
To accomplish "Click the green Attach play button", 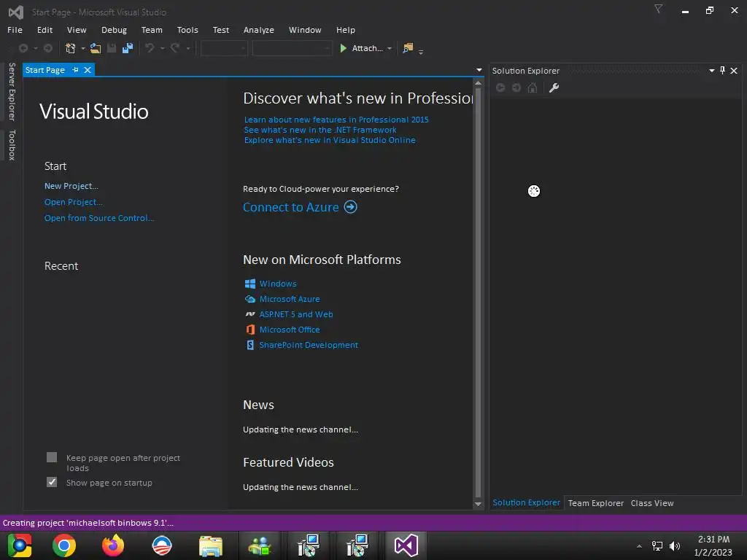I will [343, 48].
